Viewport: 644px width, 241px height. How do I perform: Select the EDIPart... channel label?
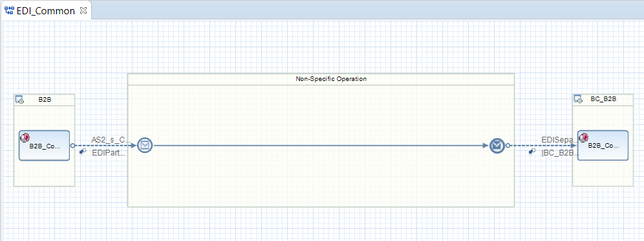pos(109,153)
